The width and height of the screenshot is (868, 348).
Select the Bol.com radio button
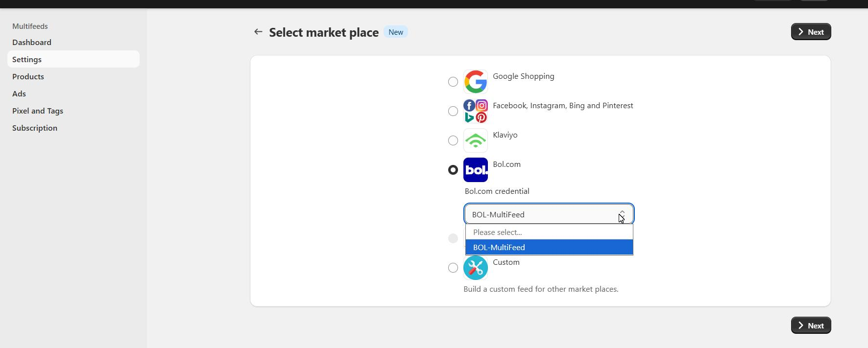pos(453,170)
